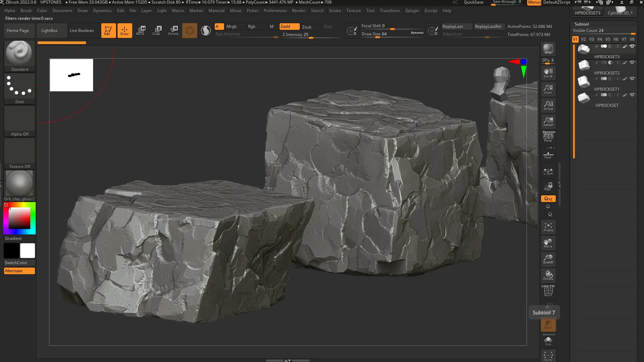
Task: Set Actual size view icon
Action: [548, 106]
